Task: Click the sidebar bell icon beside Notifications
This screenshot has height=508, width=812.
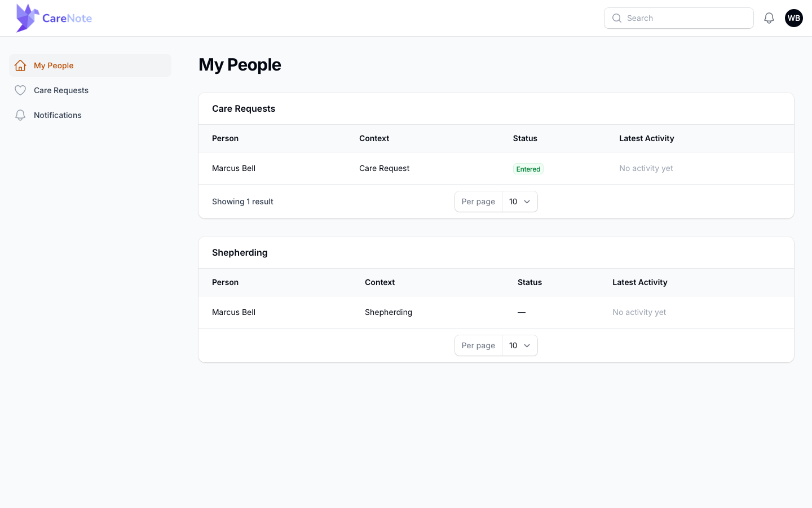Action: pyautogui.click(x=20, y=115)
